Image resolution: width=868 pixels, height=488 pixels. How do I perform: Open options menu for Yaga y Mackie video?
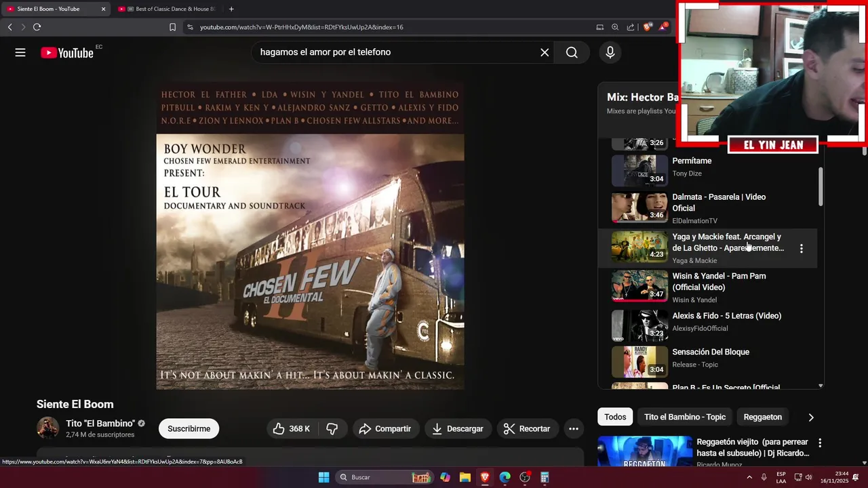click(x=802, y=249)
